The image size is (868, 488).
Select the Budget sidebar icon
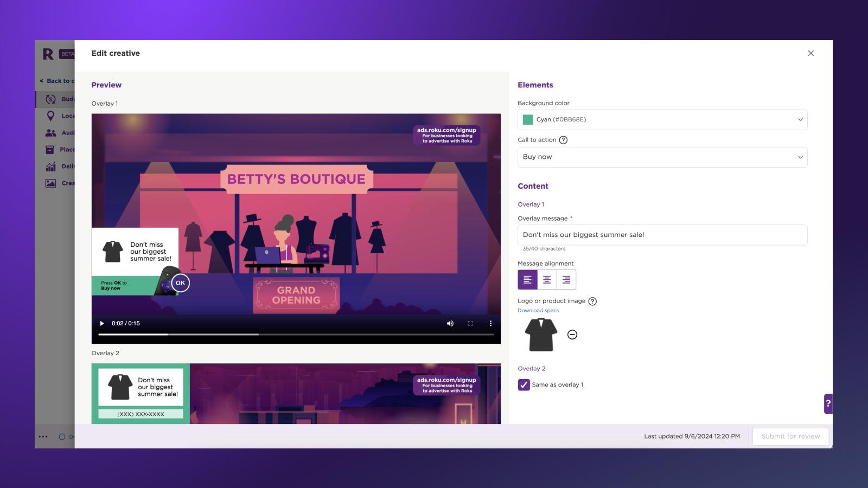pyautogui.click(x=51, y=99)
